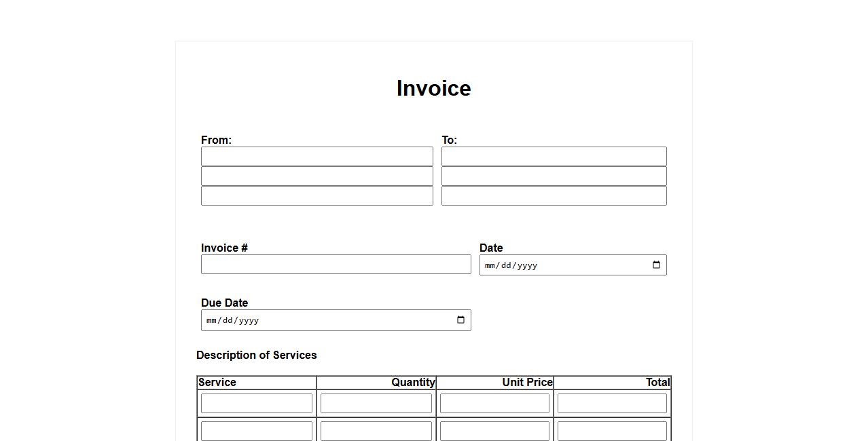Focus second row Total input cell
Image resolution: width=868 pixels, height=441 pixels.
click(612, 431)
